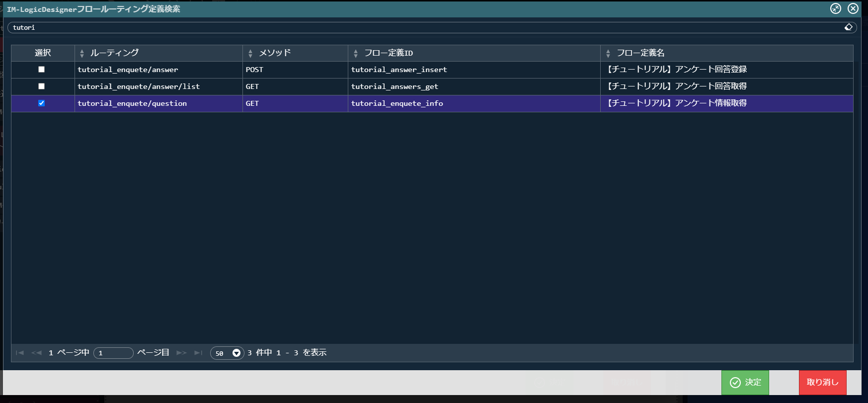This screenshot has width=868, height=403.
Task: Sort by メソッド column arrows
Action: click(x=250, y=54)
